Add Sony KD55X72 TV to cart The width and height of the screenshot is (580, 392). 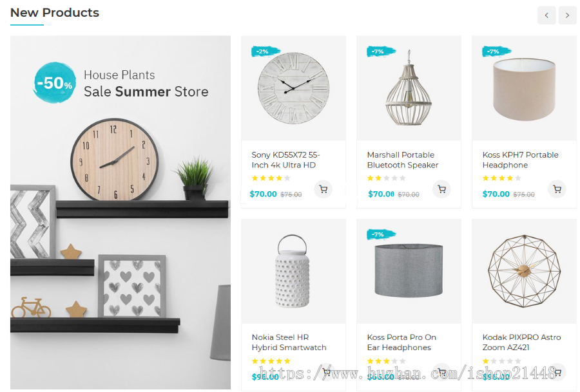coord(324,189)
